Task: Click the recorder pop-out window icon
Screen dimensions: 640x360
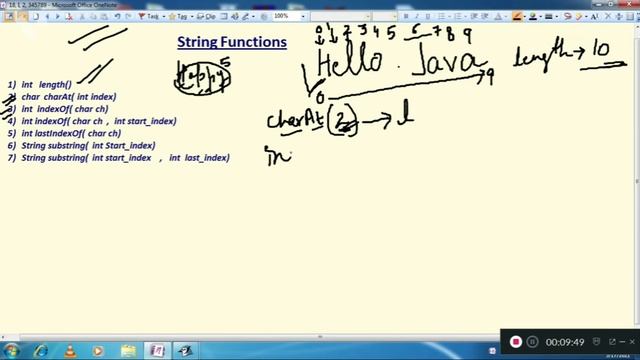Action: click(x=612, y=341)
